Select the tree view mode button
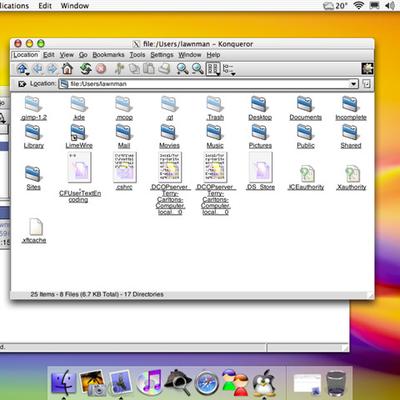Screen dimensions: 400x400 229,69
